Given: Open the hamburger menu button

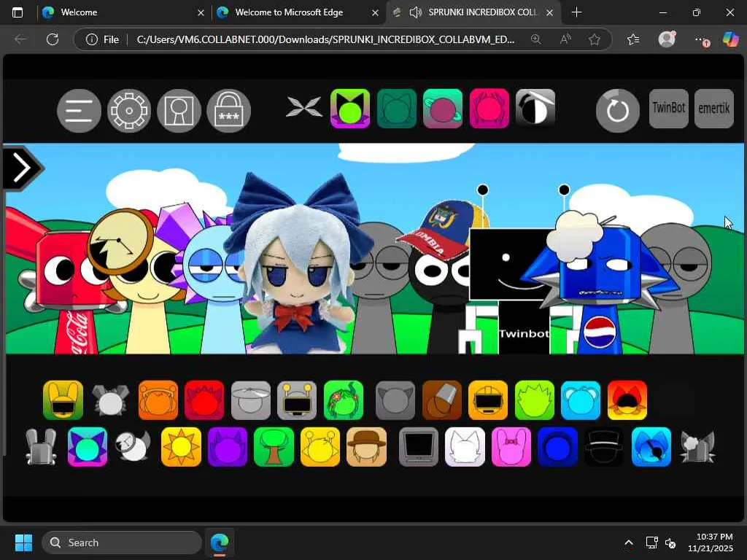Looking at the screenshot, I should coord(79,111).
